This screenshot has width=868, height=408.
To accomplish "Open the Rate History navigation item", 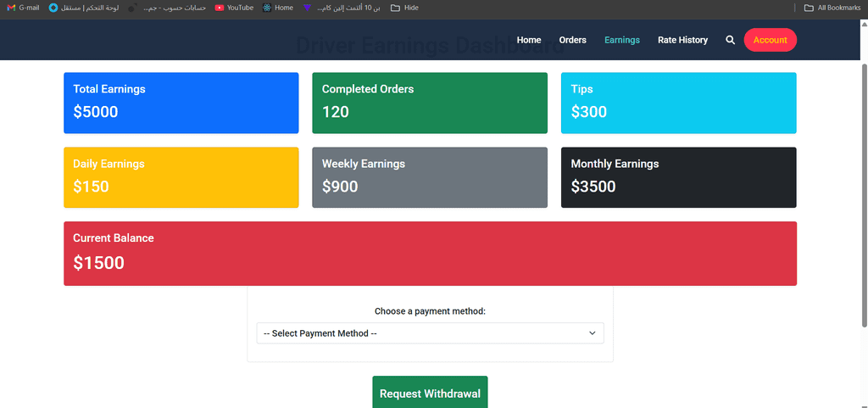I will (x=682, y=40).
